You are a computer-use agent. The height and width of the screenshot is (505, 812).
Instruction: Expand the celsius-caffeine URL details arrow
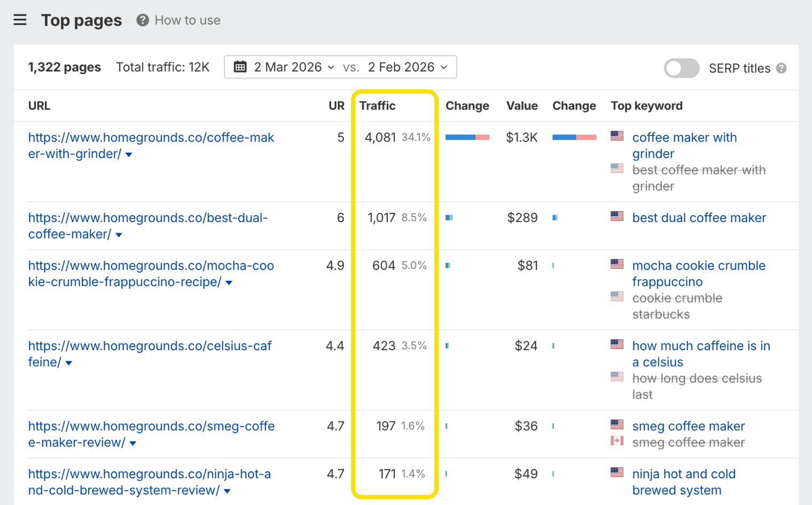point(68,362)
